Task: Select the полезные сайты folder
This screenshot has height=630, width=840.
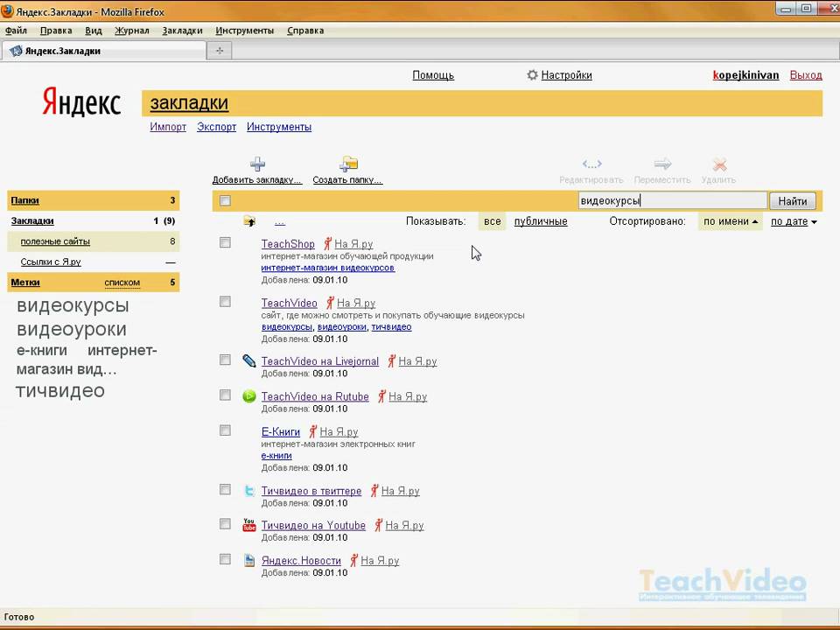Action: click(x=55, y=241)
